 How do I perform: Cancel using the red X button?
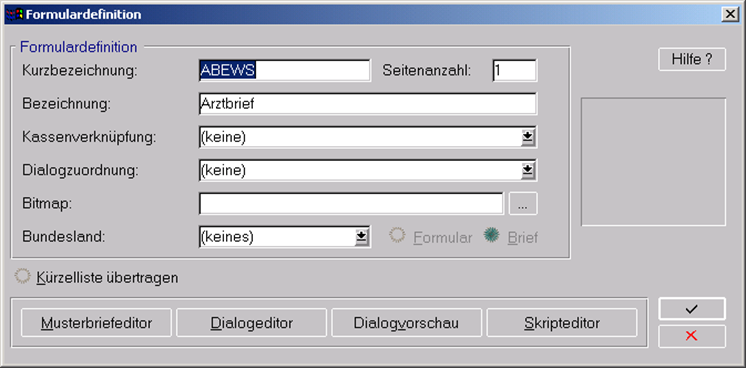click(x=692, y=336)
